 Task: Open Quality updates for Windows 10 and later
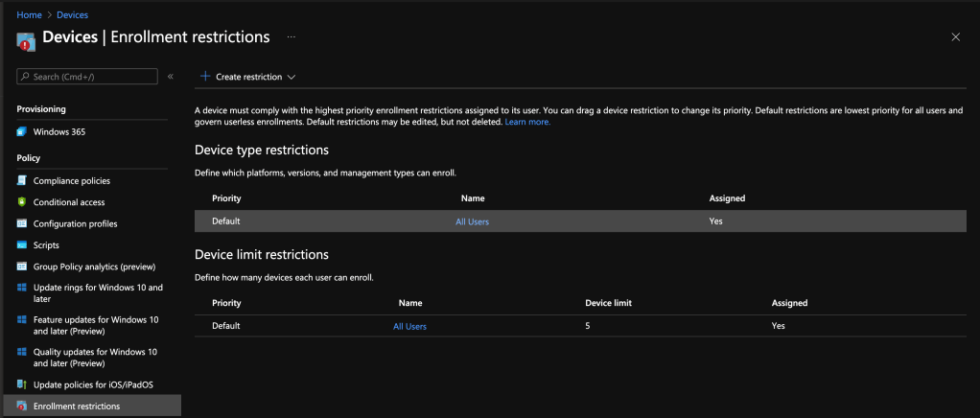point(95,358)
